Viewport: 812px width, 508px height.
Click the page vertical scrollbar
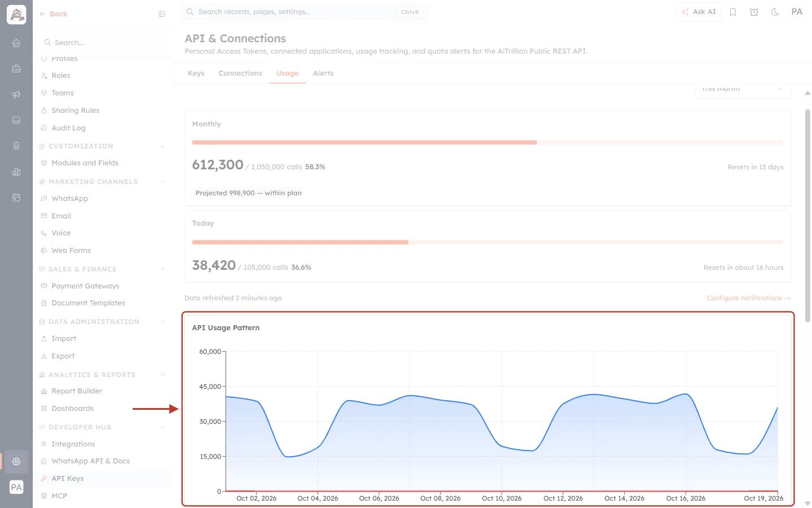(x=807, y=214)
